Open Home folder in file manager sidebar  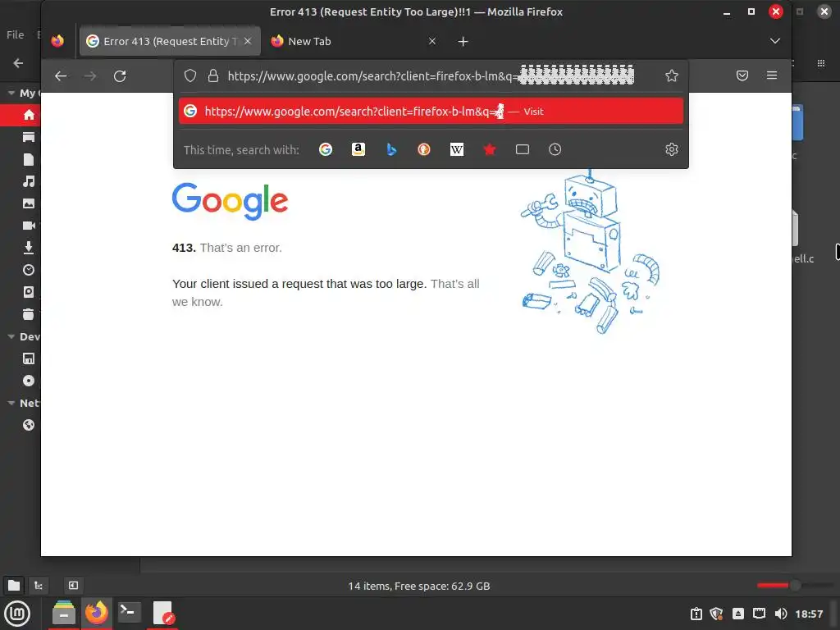pyautogui.click(x=29, y=115)
